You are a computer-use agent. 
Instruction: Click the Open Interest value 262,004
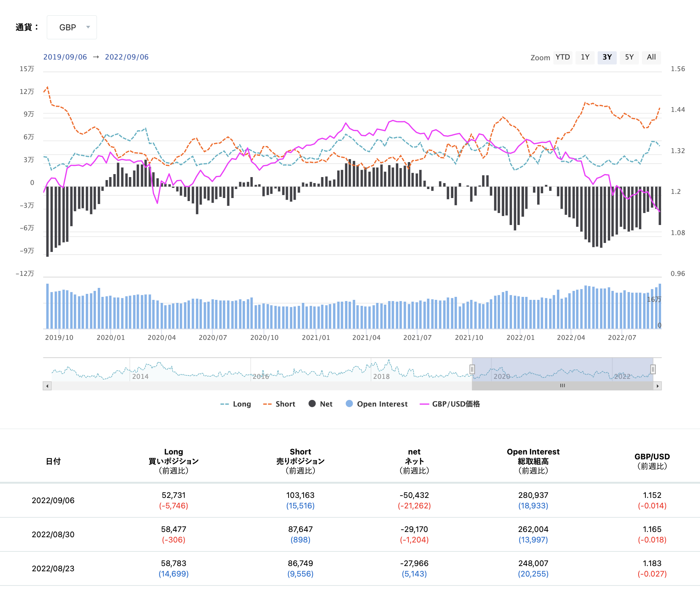[x=533, y=529]
